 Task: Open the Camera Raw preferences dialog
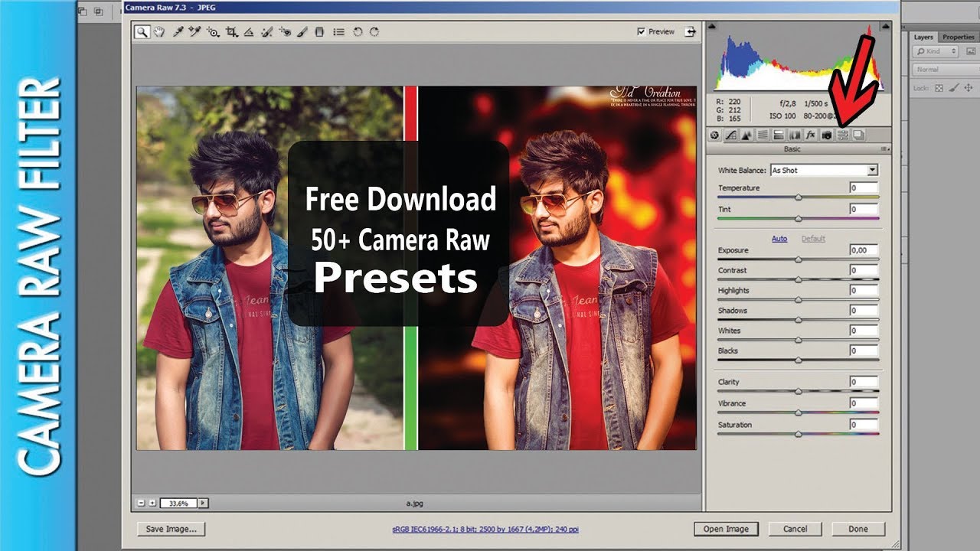(338, 33)
